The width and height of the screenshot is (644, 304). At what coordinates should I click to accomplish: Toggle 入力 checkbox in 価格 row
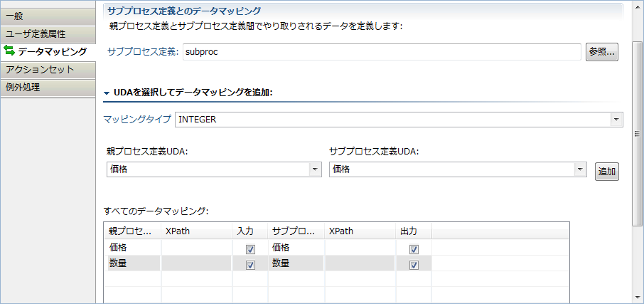tap(250, 249)
